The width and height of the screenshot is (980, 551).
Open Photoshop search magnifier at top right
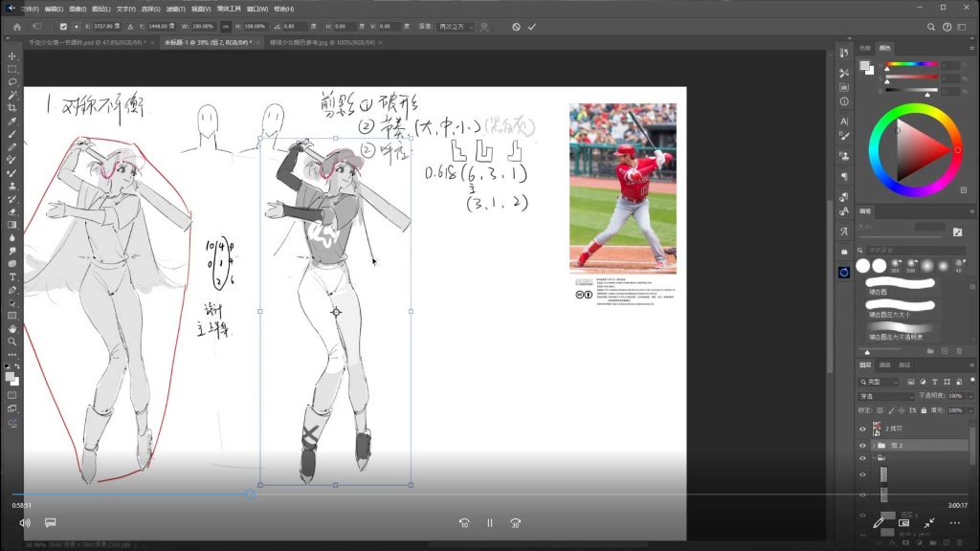[931, 27]
